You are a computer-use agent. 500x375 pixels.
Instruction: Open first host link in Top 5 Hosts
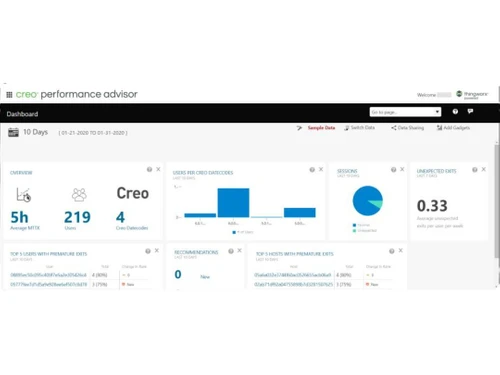tap(293, 275)
